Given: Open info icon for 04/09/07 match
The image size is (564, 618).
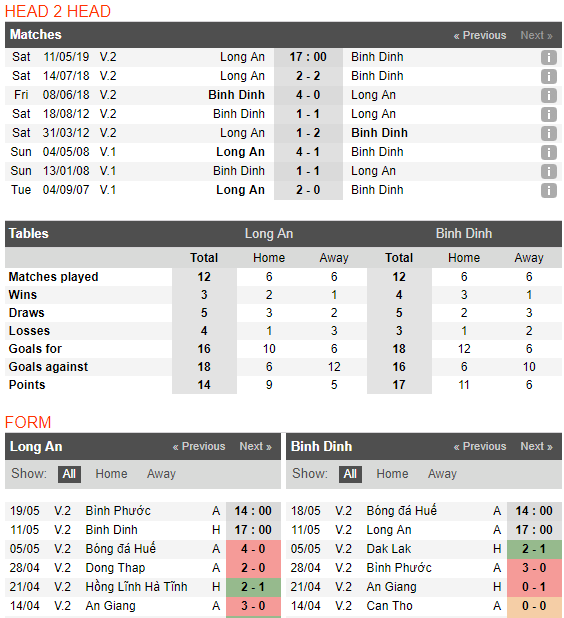Looking at the screenshot, I should click(548, 190).
